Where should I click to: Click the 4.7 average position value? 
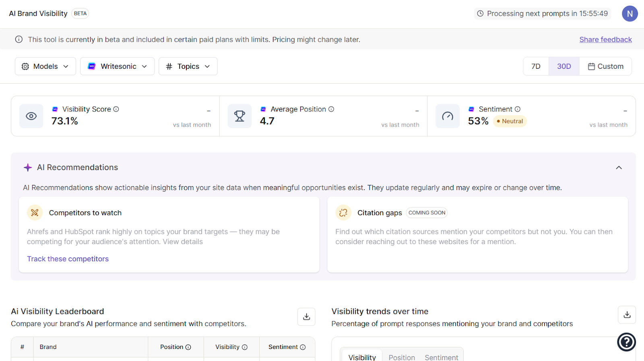[267, 121]
